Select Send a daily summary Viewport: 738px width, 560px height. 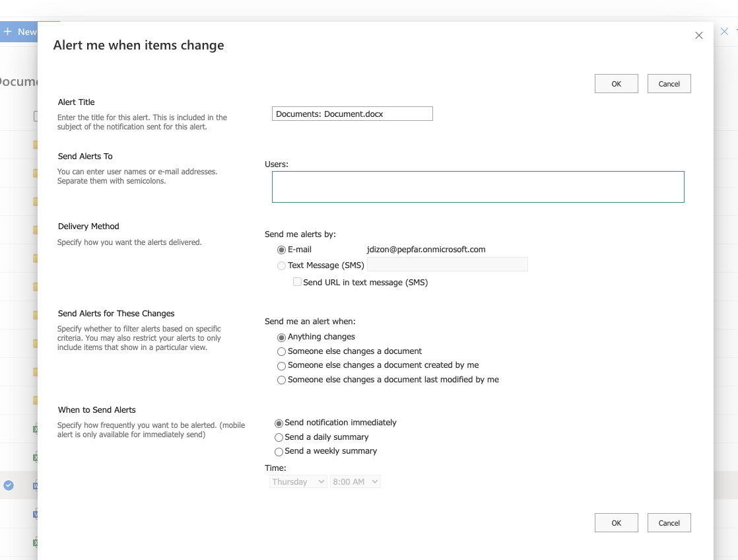[x=279, y=437]
